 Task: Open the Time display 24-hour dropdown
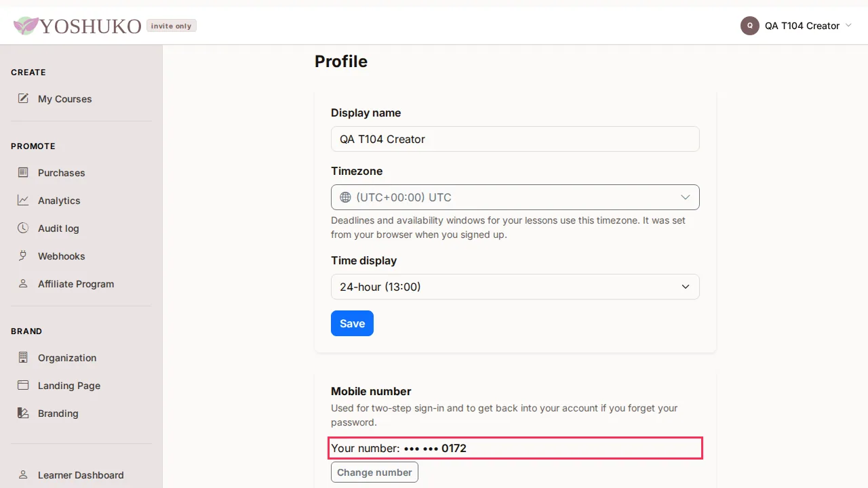point(515,287)
